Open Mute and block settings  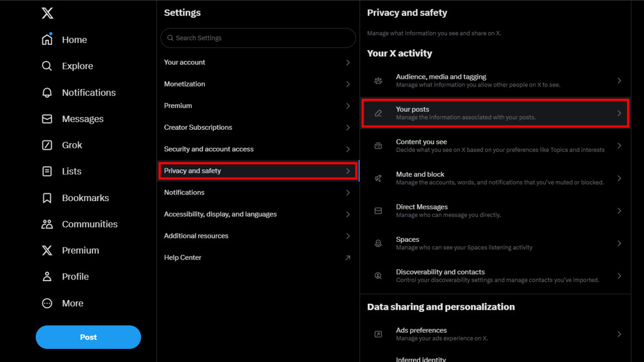coord(495,178)
